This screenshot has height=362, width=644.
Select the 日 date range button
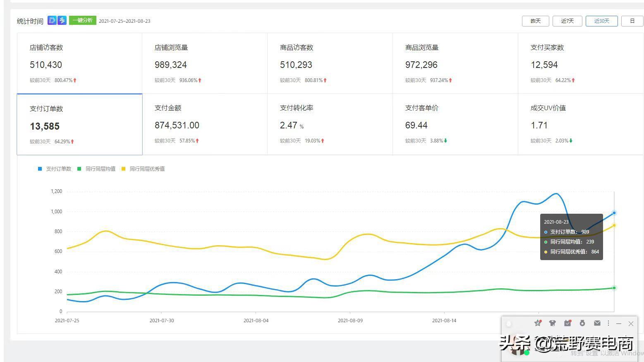pos(632,21)
